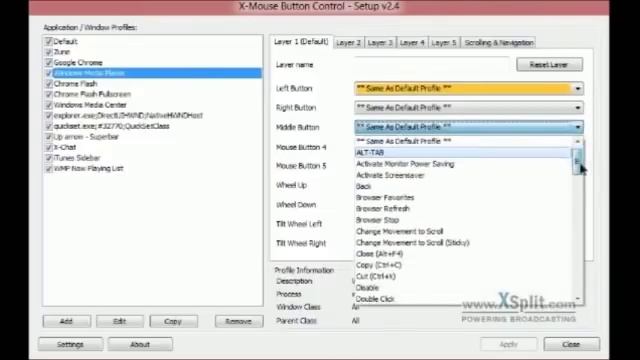Screen dimensions: 640x360
Task: Click the dropdown list scrollbar thumb
Action: (577, 162)
